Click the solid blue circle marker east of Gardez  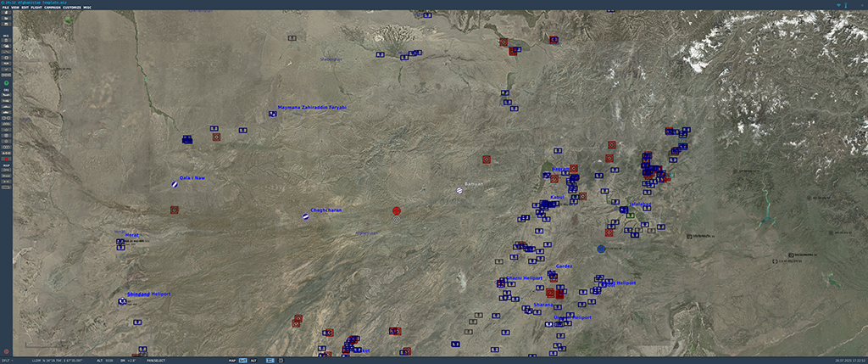pyautogui.click(x=601, y=249)
